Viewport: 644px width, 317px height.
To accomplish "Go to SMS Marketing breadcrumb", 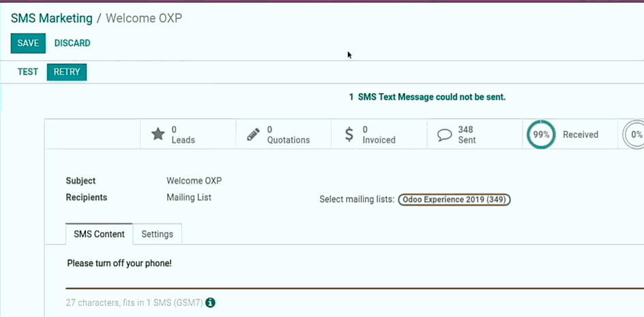I will (51, 18).
